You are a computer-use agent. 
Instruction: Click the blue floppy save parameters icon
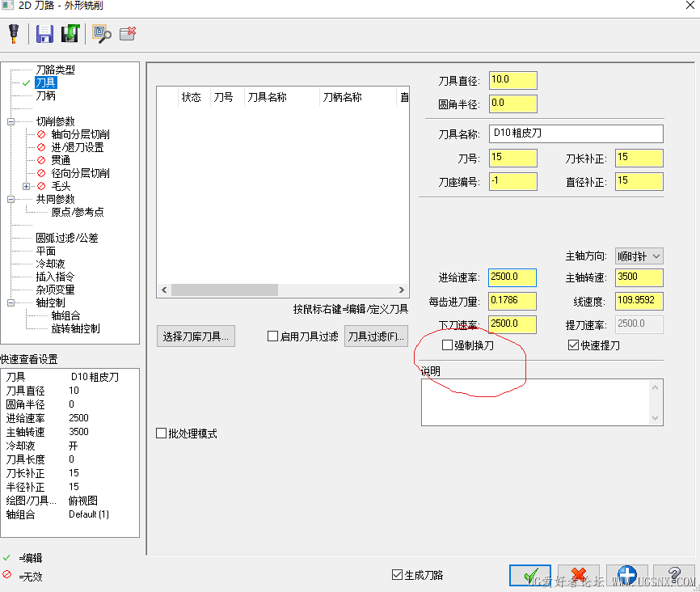coord(44,34)
